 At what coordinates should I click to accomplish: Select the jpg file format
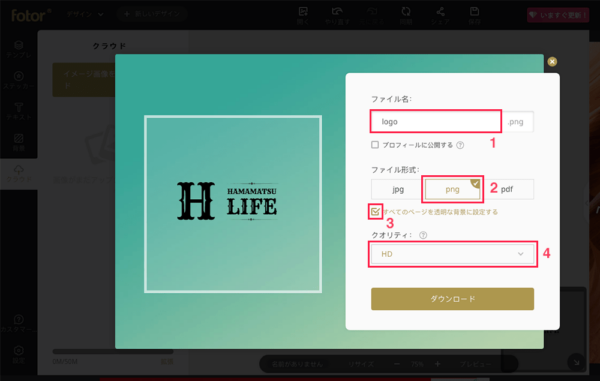click(398, 189)
